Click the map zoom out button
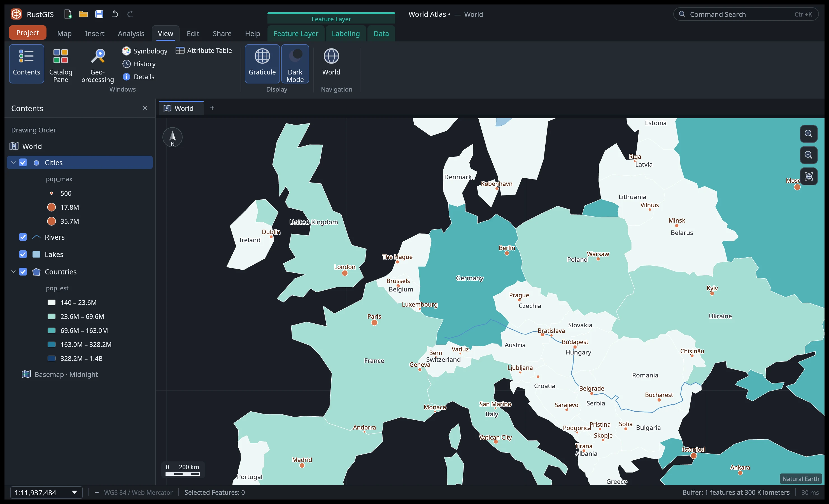 click(809, 155)
